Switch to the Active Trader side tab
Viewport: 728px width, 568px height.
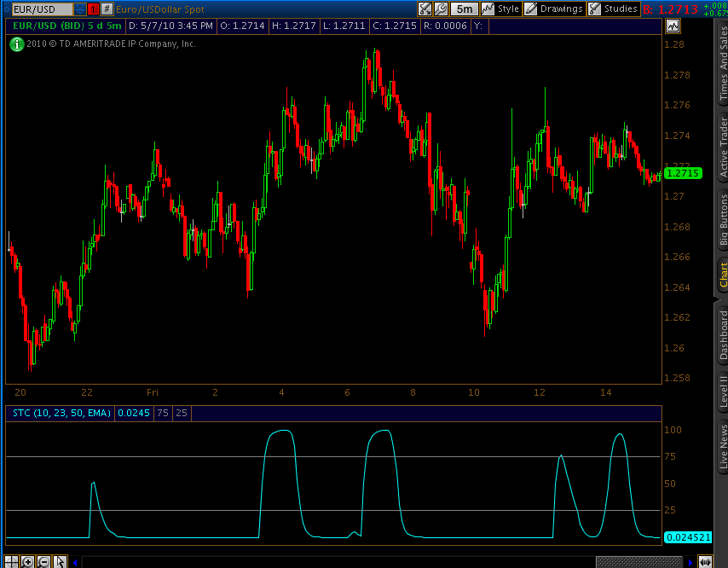pos(723,147)
